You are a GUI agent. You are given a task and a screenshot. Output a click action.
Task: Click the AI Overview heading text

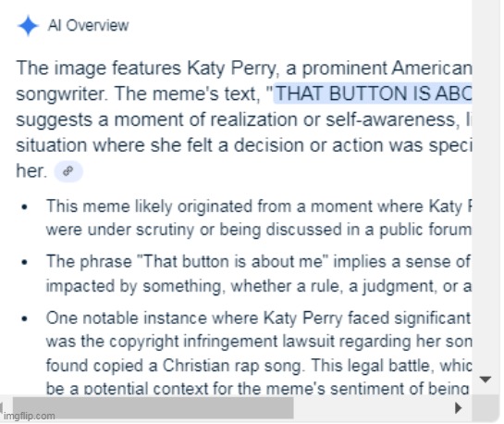[89, 25]
